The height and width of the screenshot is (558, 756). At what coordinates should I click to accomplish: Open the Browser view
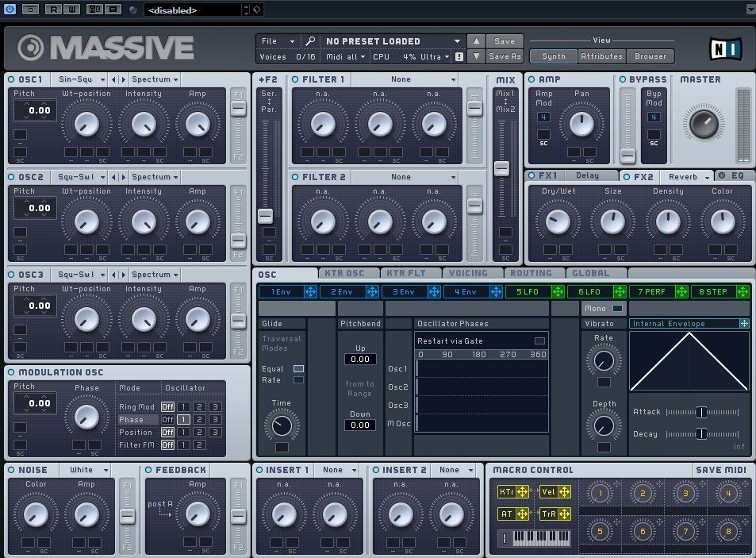click(650, 56)
